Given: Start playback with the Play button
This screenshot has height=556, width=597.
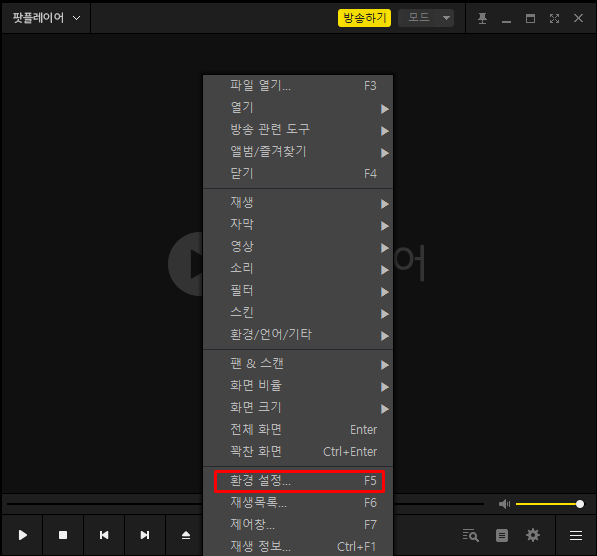Looking at the screenshot, I should (23, 535).
